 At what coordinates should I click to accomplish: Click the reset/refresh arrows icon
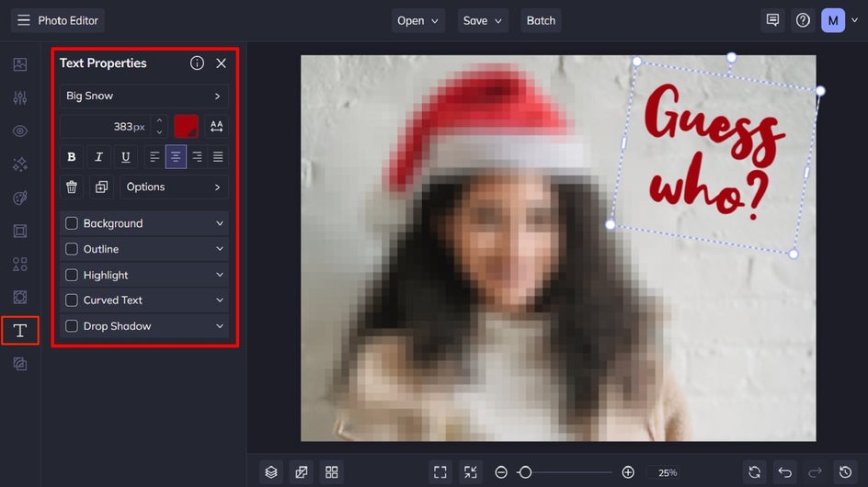pyautogui.click(x=755, y=472)
